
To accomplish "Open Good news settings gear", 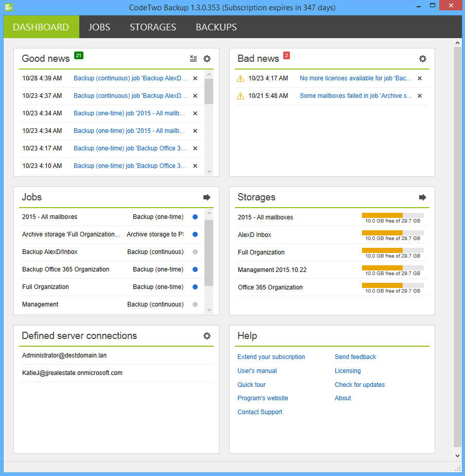I will 207,59.
